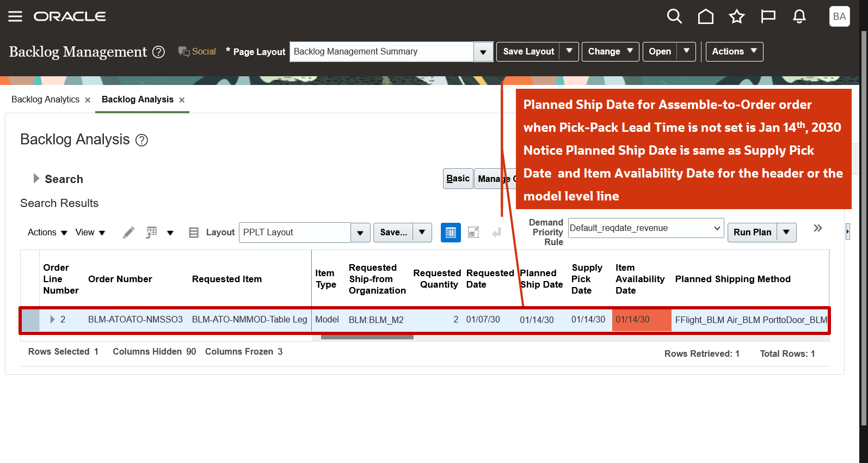Screen dimensions: 868x463
Task: Select row header of line 2
Action: (30, 320)
